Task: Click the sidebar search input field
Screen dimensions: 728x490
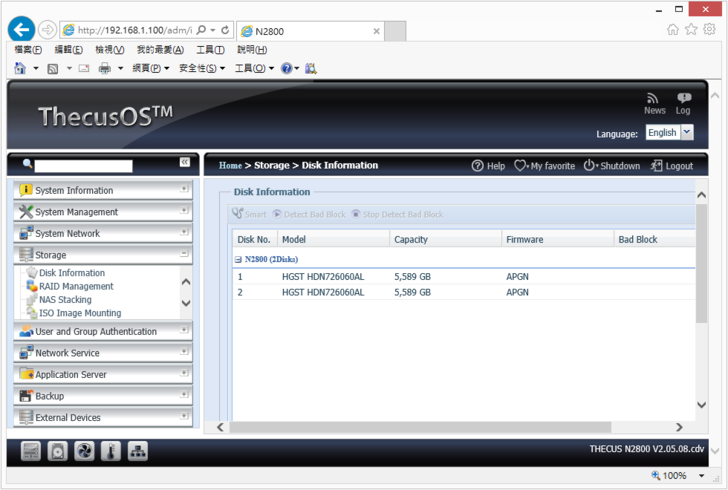Action: pyautogui.click(x=83, y=165)
